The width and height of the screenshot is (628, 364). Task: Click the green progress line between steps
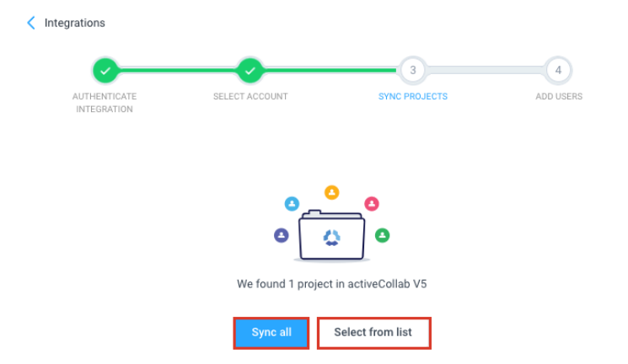(x=177, y=71)
